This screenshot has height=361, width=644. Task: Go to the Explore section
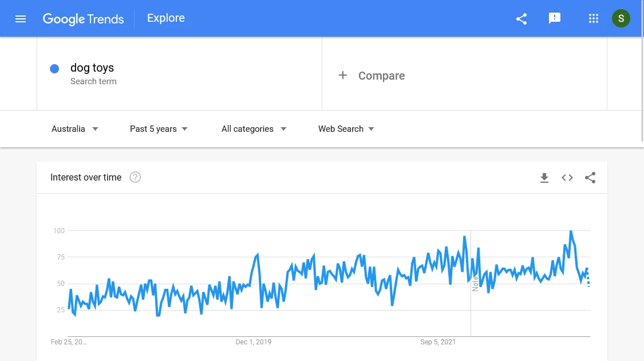tap(166, 18)
